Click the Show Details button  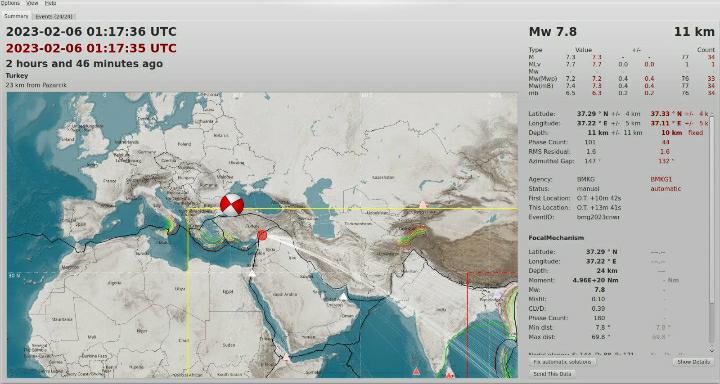(x=694, y=362)
